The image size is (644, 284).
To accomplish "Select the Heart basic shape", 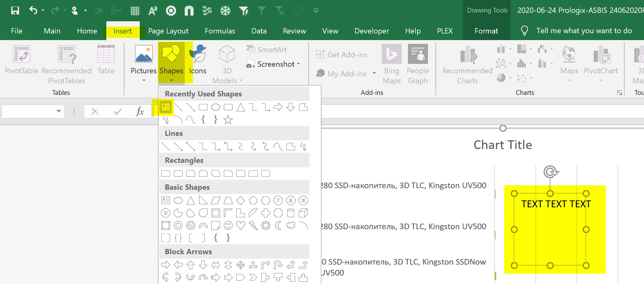I will (x=241, y=225).
